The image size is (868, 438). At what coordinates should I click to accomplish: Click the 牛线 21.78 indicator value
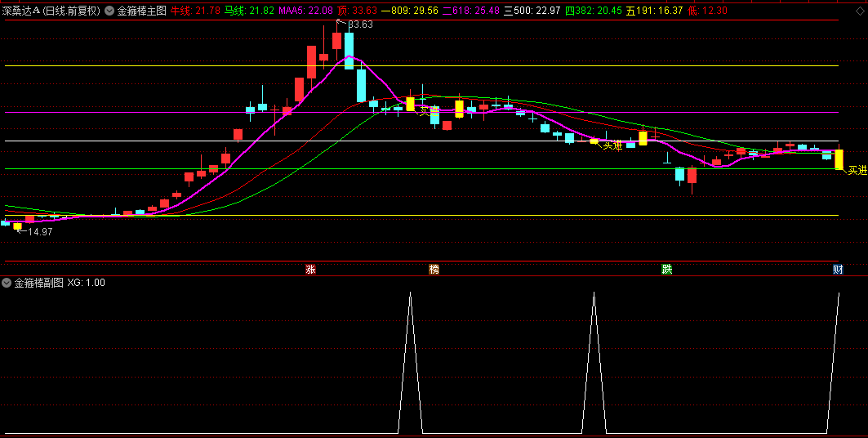[194, 11]
